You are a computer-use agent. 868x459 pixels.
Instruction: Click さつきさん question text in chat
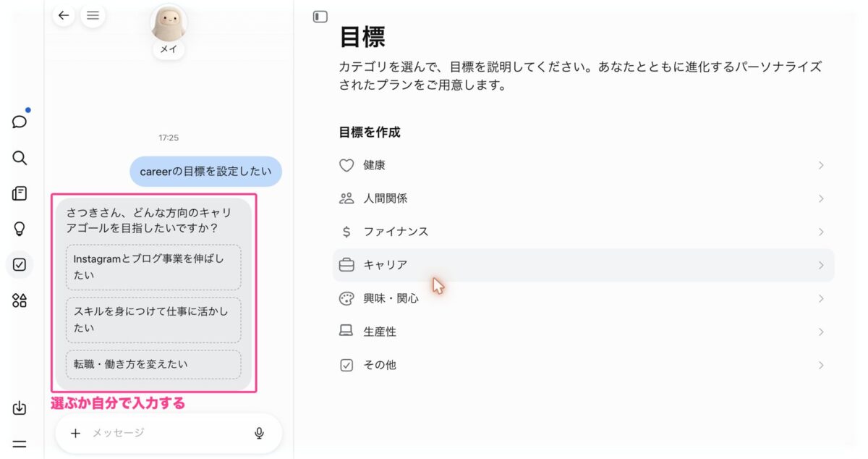point(148,220)
